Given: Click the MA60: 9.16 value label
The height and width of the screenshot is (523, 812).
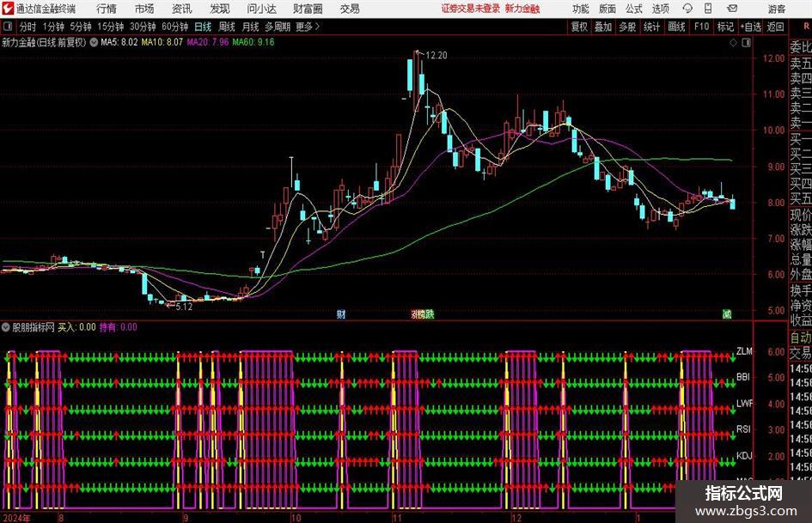Looking at the screenshot, I should [x=253, y=42].
